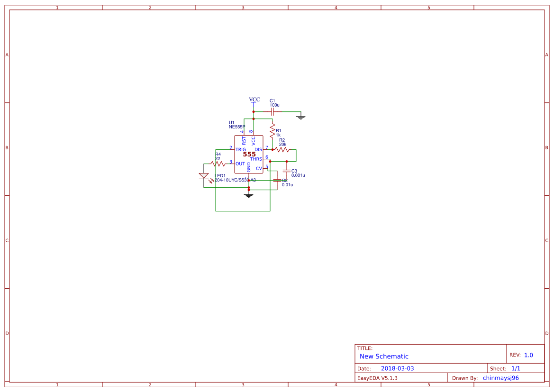Click the chinmaysj96 drawn-by name

500,377
